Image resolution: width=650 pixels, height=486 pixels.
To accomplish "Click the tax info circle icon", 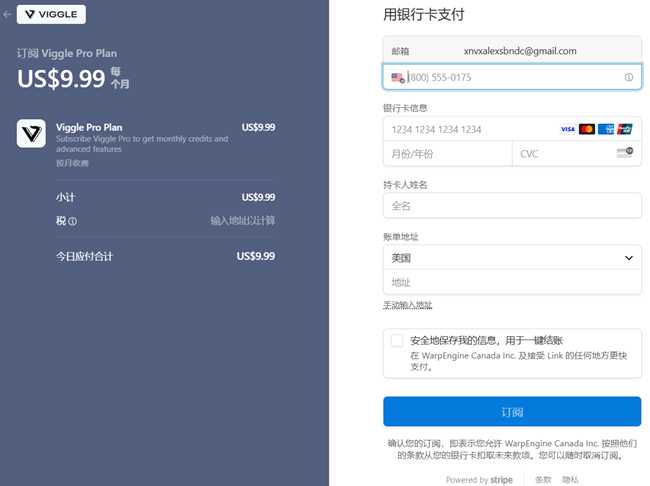I will click(72, 221).
